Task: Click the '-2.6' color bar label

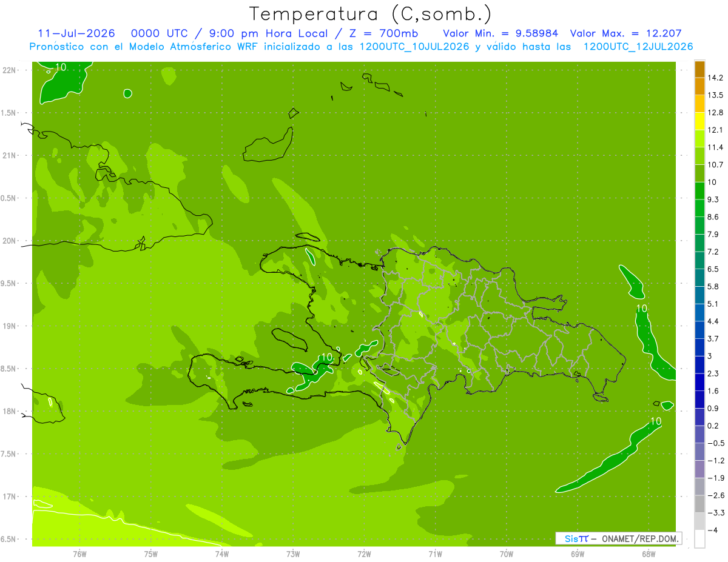Action: pyautogui.click(x=716, y=495)
